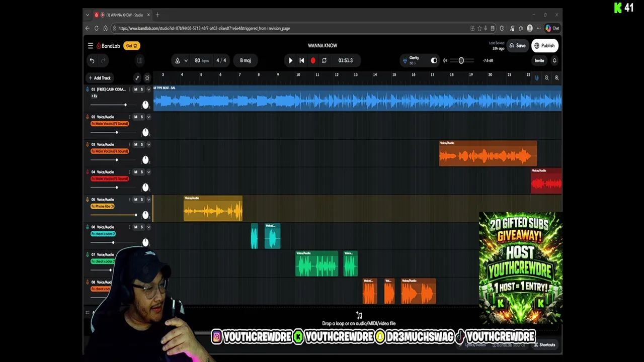Open the browser tab list chevron
This screenshot has width=644, height=362.
[x=88, y=15]
